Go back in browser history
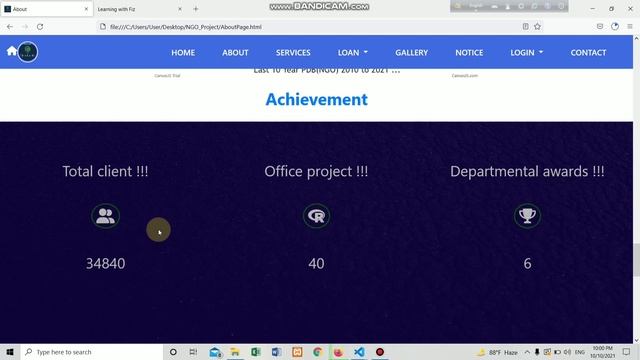Viewport: 640px width, 360px height. pyautogui.click(x=10, y=27)
